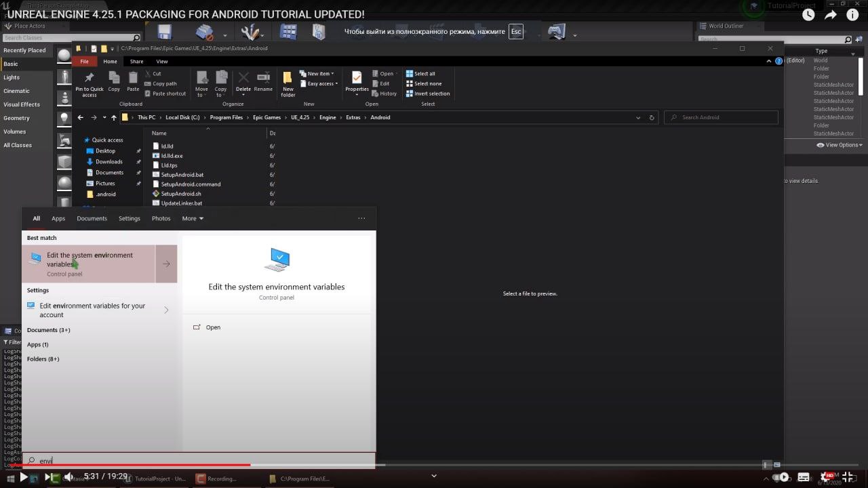Go back with the Explorer back arrow
This screenshot has height=488, width=868.
[x=80, y=117]
